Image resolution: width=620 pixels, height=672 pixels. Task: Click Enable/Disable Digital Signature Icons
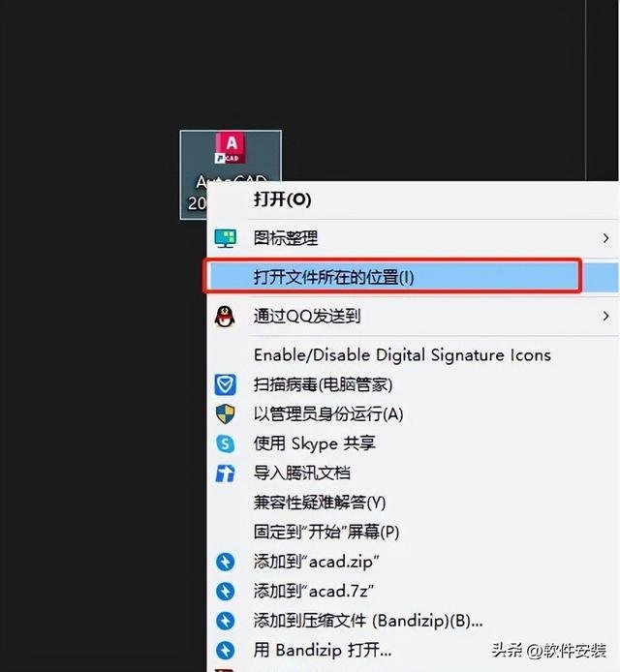pyautogui.click(x=413, y=354)
